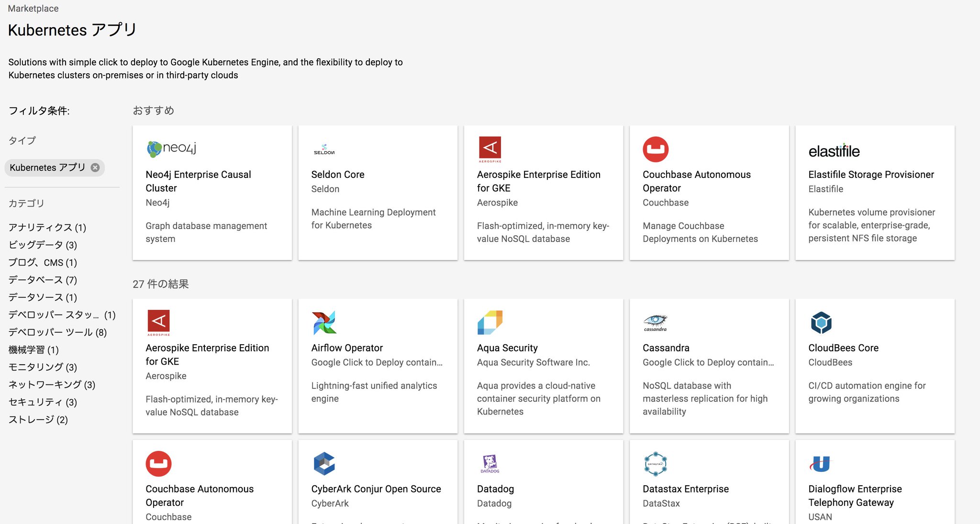Click the Datastax Enterprise logo icon
The image size is (980, 524).
tap(655, 463)
